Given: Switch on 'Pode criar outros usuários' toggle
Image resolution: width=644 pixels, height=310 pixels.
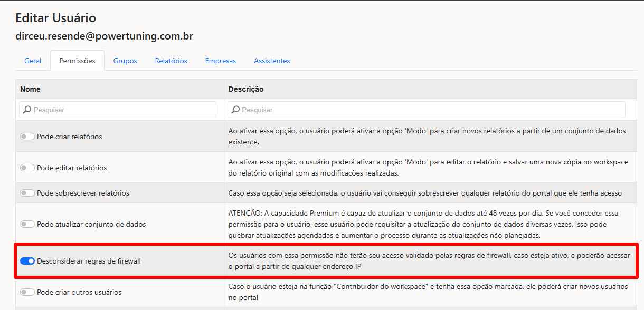Looking at the screenshot, I should [27, 292].
